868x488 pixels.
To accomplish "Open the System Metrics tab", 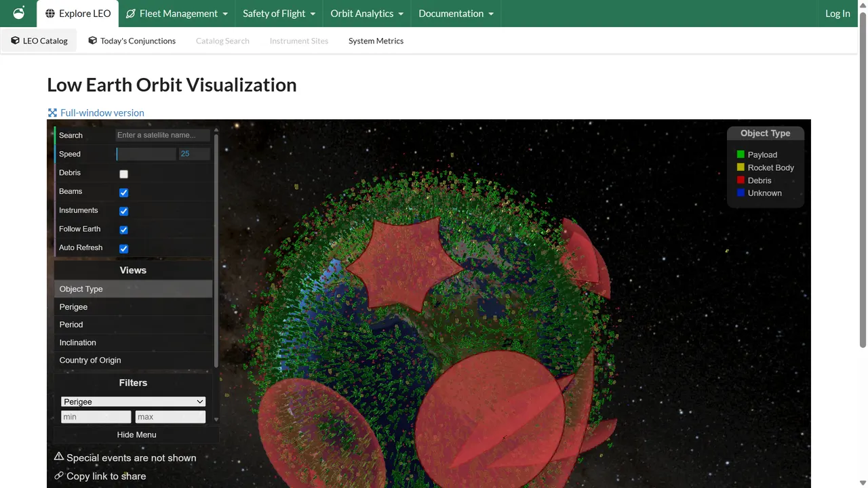I will pyautogui.click(x=376, y=41).
